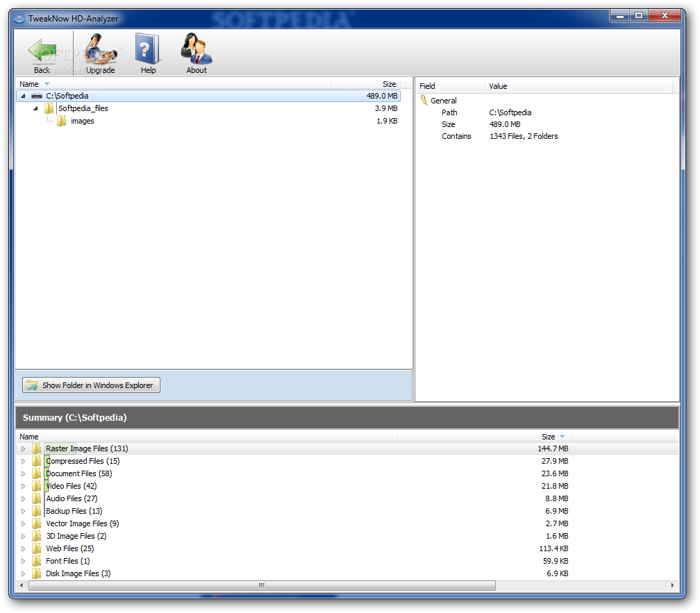Collapse the Softpedia_files tree node

pyautogui.click(x=35, y=108)
